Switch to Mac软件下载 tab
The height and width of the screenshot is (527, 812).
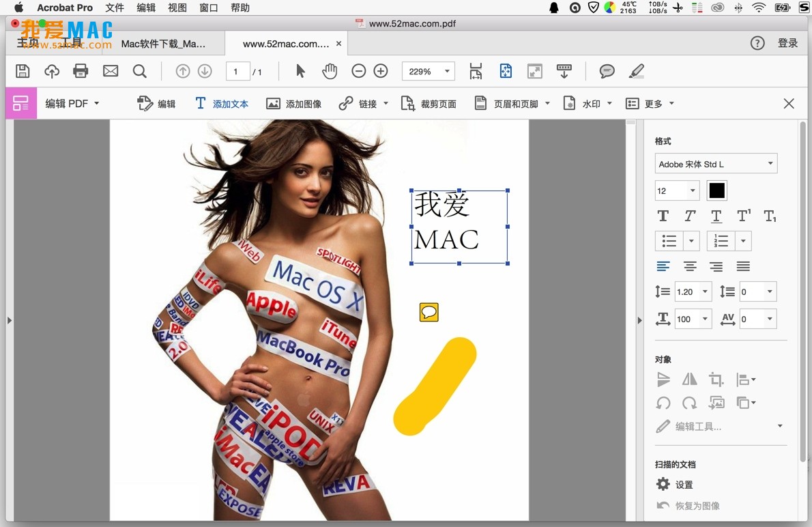[163, 44]
